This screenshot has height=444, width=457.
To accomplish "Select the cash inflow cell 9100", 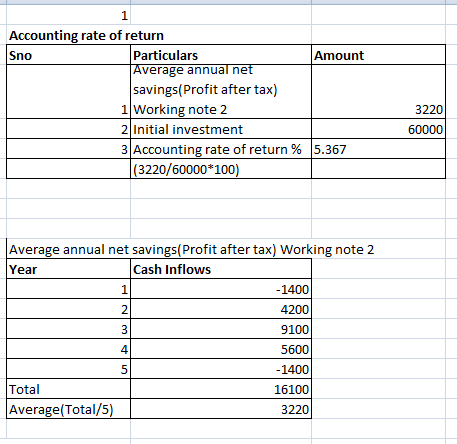I will 221,329.
